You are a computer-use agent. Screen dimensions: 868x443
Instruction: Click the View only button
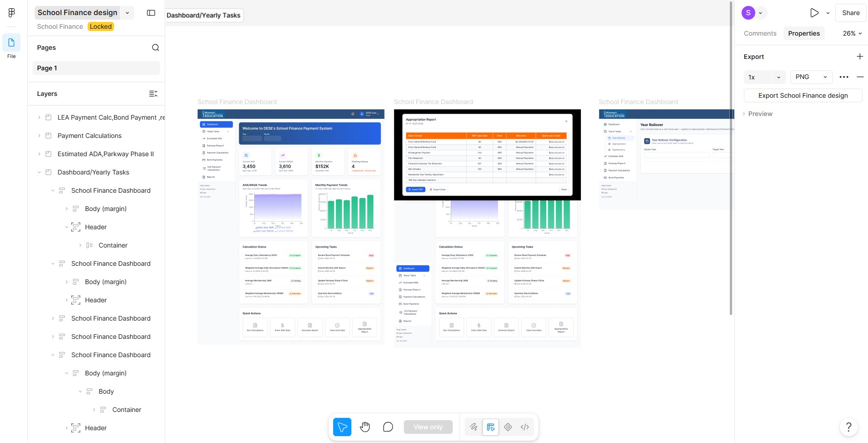(x=428, y=427)
